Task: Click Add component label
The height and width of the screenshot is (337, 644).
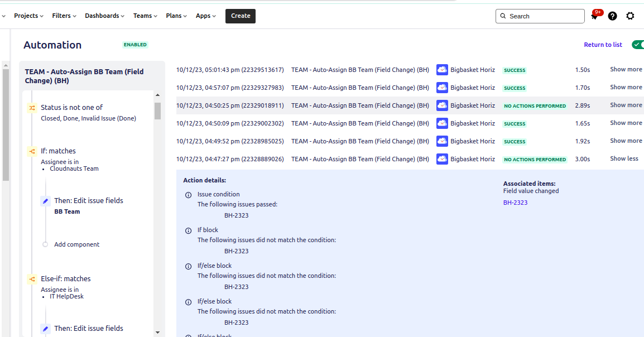Action: click(x=77, y=244)
